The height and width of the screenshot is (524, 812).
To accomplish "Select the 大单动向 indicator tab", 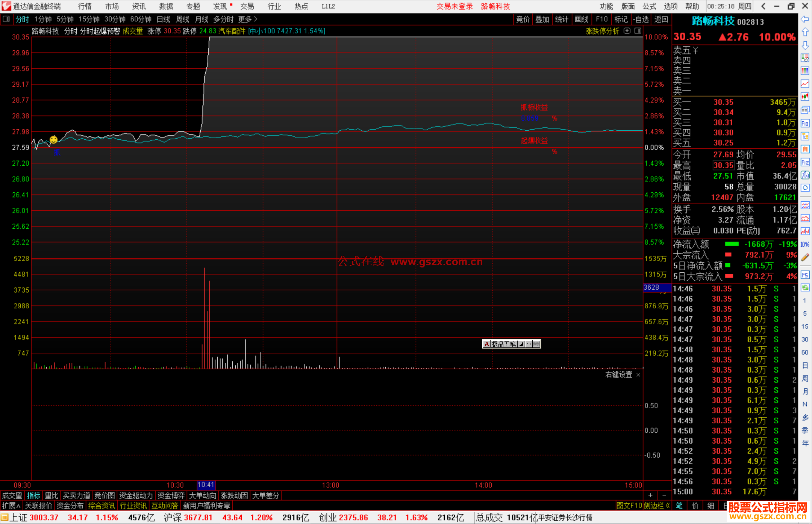I will point(203,495).
